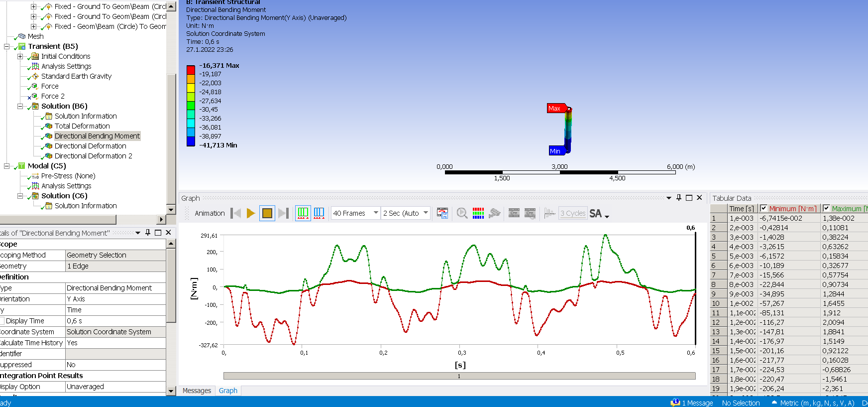Click the Pre-Stress (None) icon

pos(35,176)
